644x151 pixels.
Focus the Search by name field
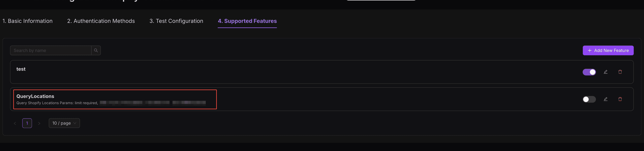[x=51, y=50]
